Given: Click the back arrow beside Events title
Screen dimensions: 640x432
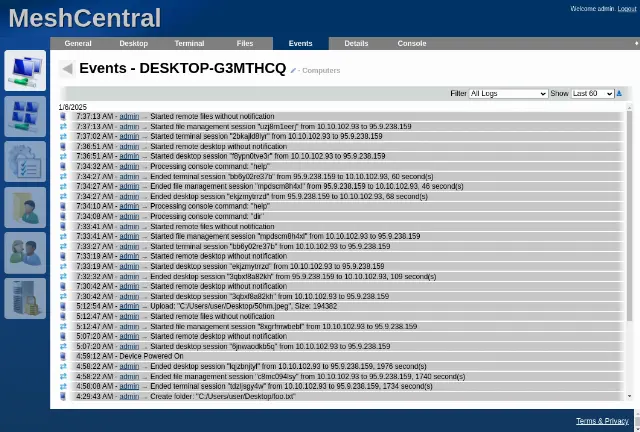Looking at the screenshot, I should tap(67, 69).
